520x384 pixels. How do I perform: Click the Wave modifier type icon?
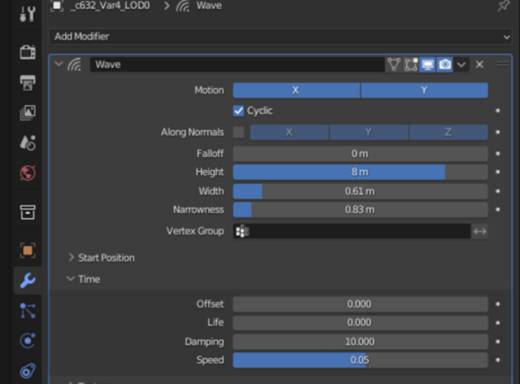[75, 64]
